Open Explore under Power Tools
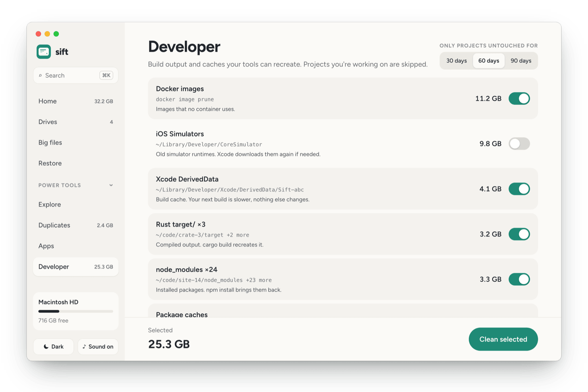The width and height of the screenshot is (588, 392). pyautogui.click(x=76, y=204)
